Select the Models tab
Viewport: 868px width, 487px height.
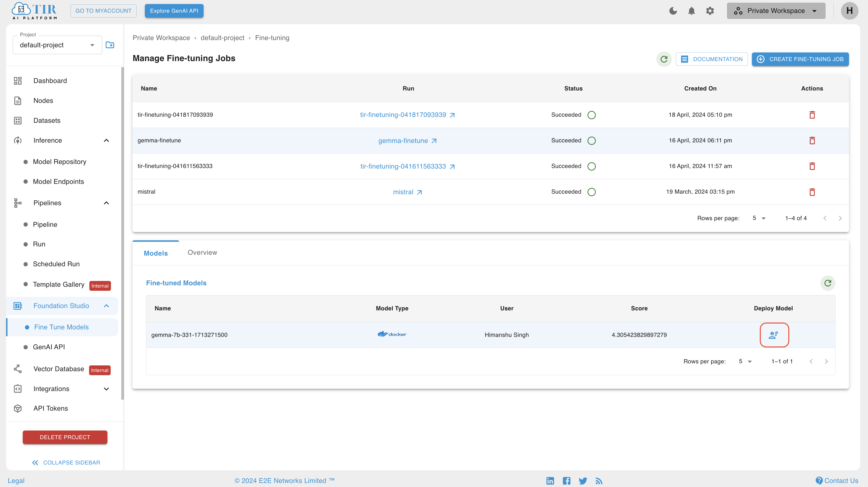156,253
